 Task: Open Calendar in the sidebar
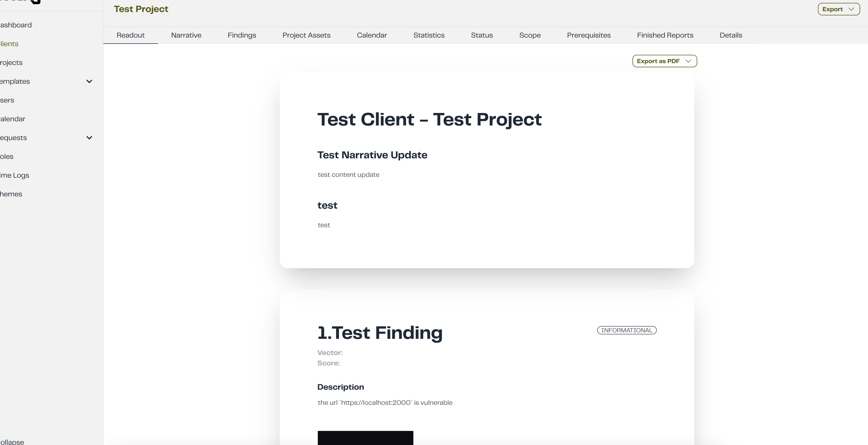pos(13,119)
